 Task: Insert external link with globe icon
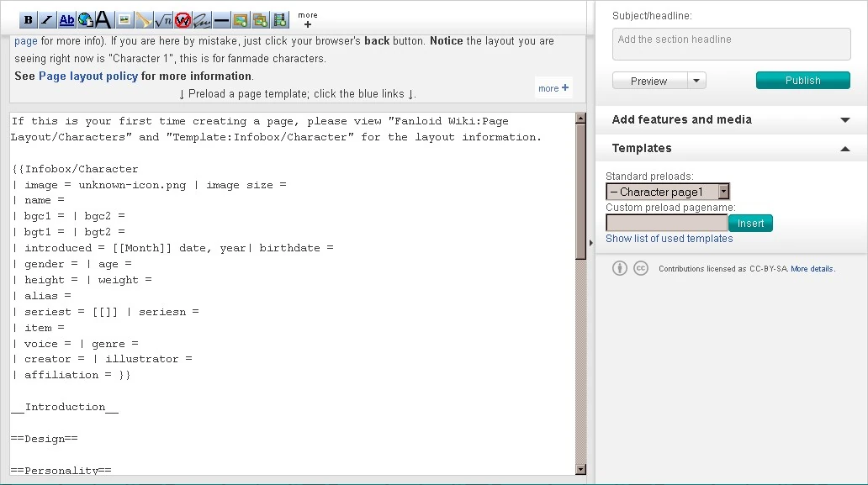(x=85, y=20)
